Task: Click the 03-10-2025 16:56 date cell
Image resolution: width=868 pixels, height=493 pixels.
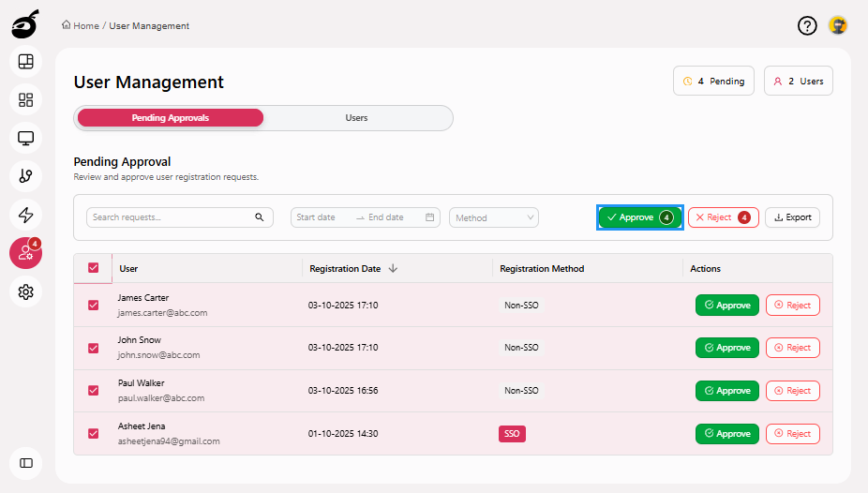Action: pos(343,391)
